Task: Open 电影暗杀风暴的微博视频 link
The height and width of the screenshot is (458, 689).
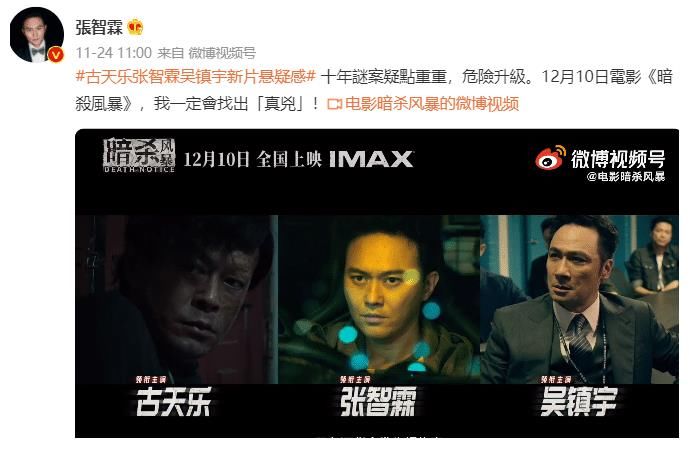Action: [432, 104]
